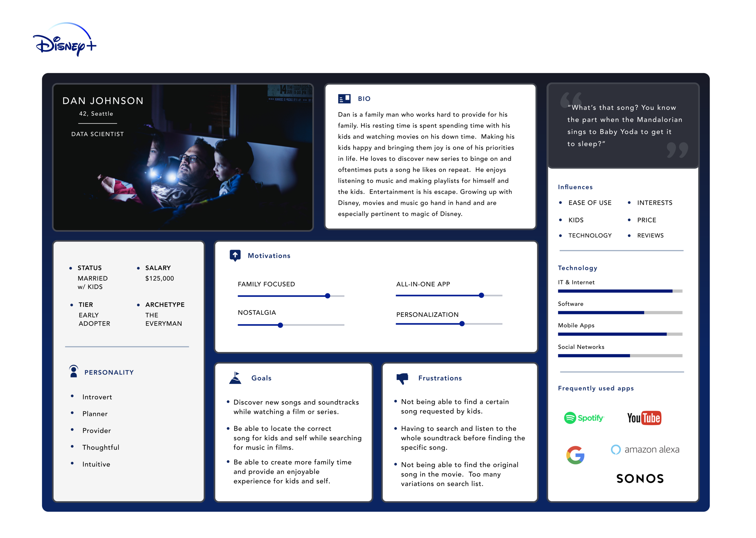Click the Family Focused slider handle
The height and width of the screenshot is (538, 756).
pyautogui.click(x=327, y=296)
